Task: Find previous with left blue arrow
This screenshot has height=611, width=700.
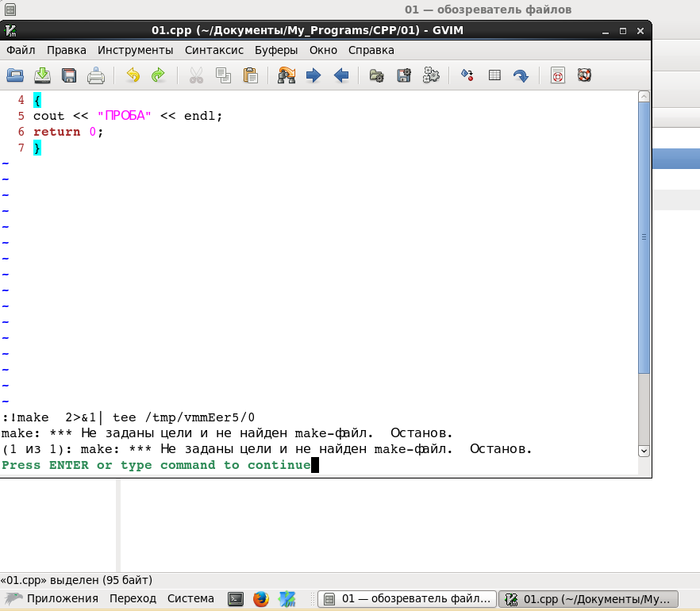Action: (x=341, y=75)
